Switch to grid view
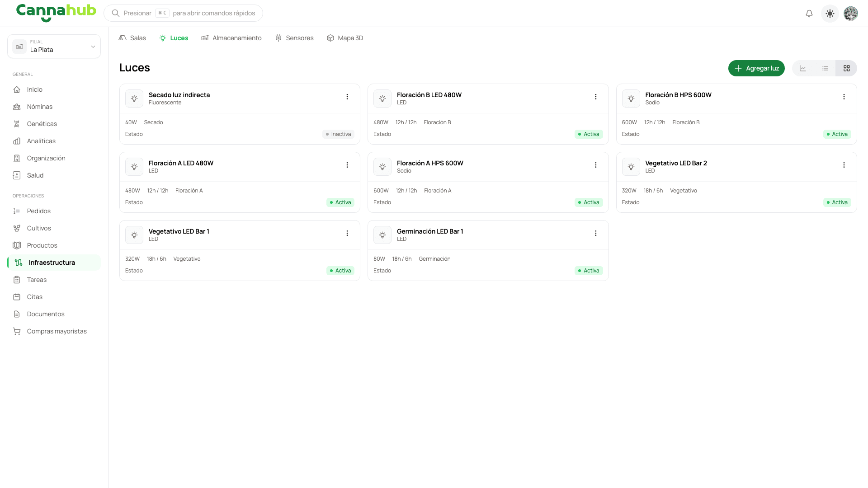Screen dimensions: 868x488 pos(846,68)
